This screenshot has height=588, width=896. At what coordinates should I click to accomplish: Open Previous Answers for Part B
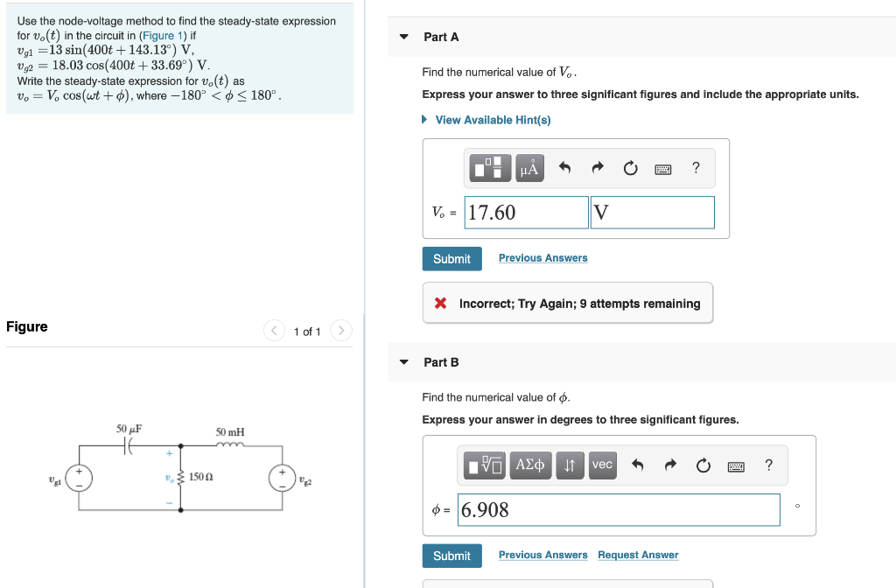[x=542, y=554]
